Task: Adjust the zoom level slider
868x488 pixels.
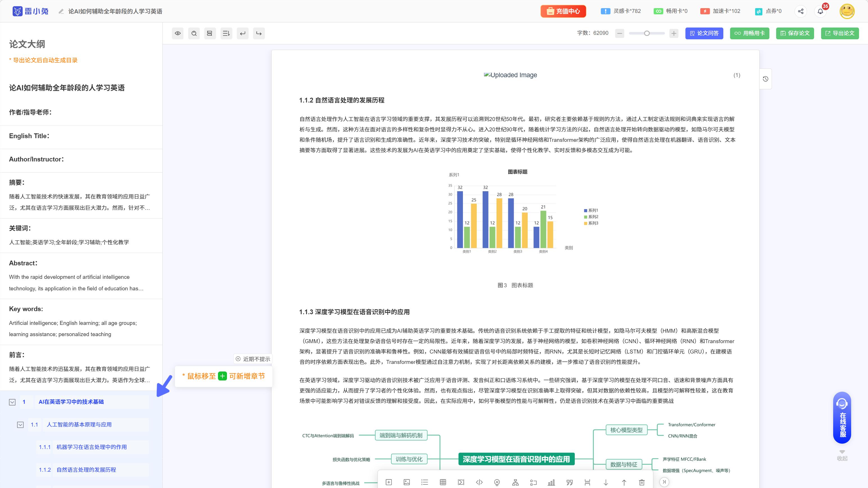Action: point(647,33)
